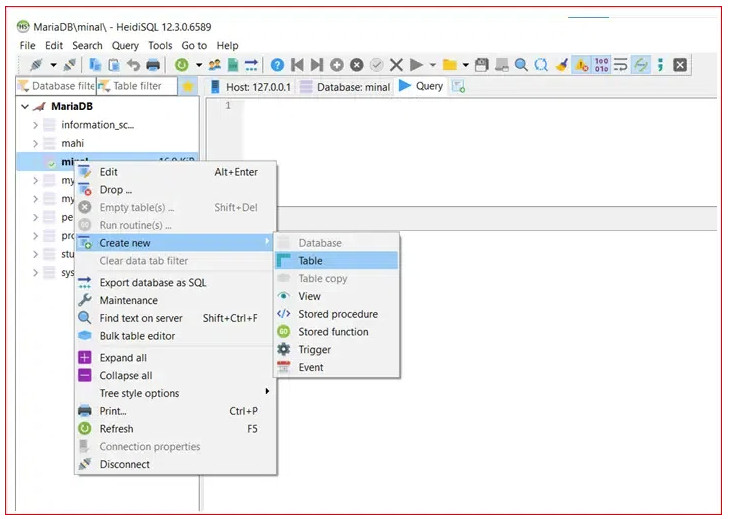Expand the mahi database node
Screen dimensions: 729x519
[x=35, y=144]
